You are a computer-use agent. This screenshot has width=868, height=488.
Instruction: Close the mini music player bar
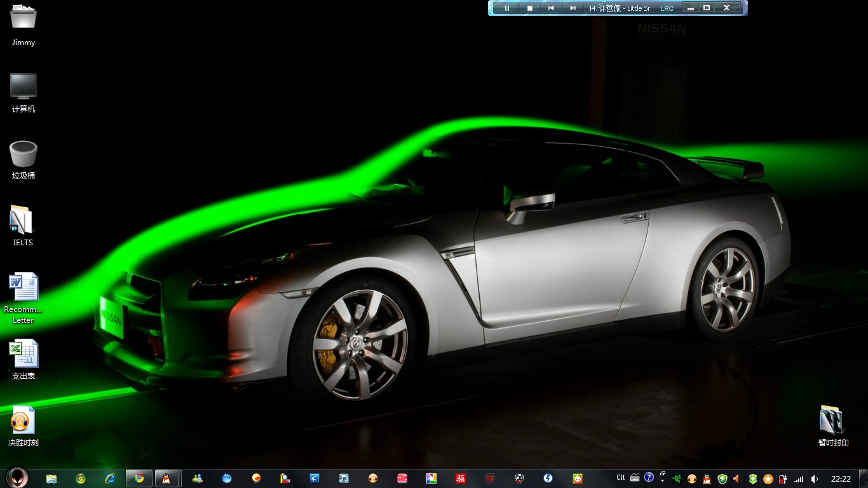[727, 8]
